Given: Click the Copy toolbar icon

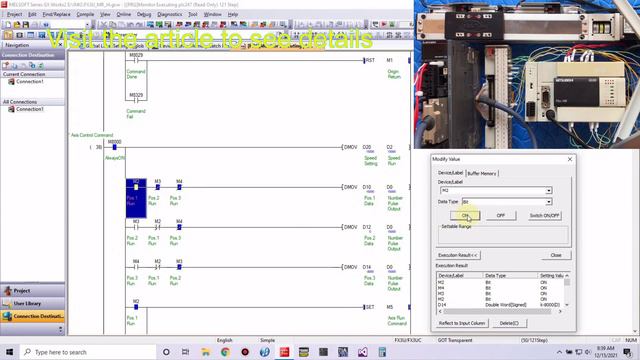Looking at the screenshot, I should (x=113, y=24).
